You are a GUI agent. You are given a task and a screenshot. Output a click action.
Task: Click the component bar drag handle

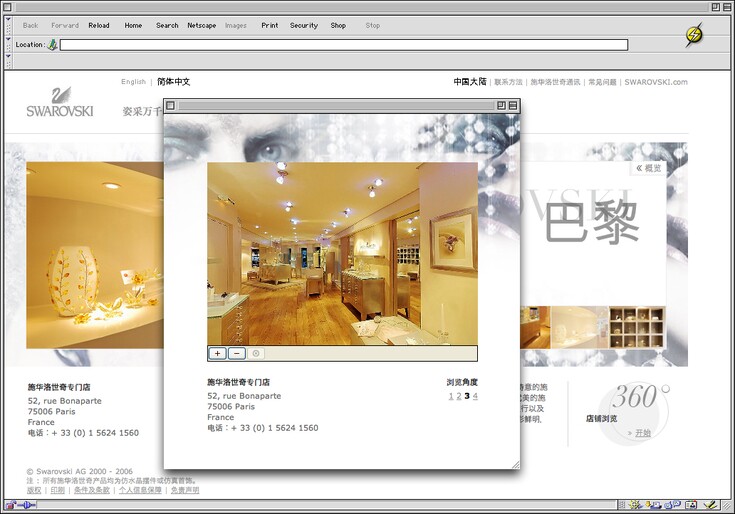click(x=622, y=505)
